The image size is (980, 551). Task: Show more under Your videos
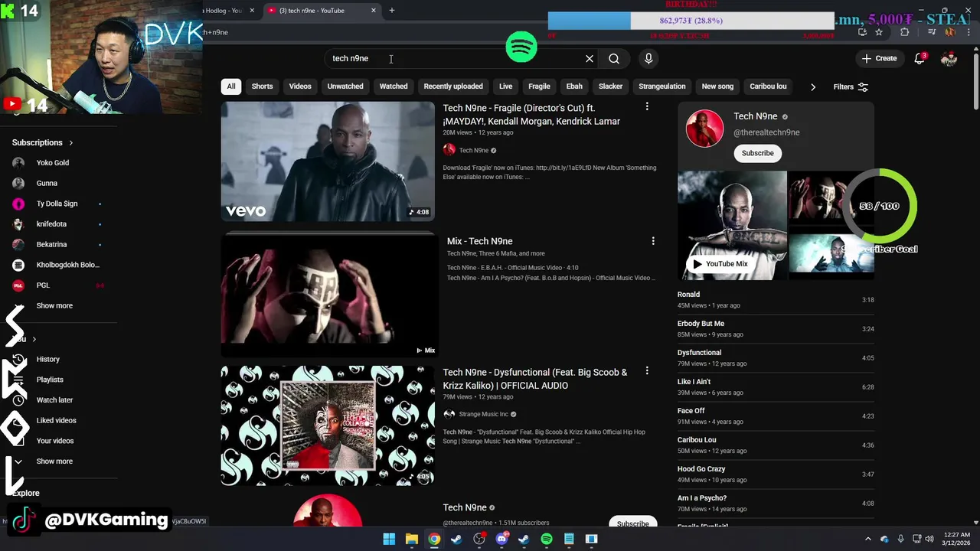(x=54, y=461)
